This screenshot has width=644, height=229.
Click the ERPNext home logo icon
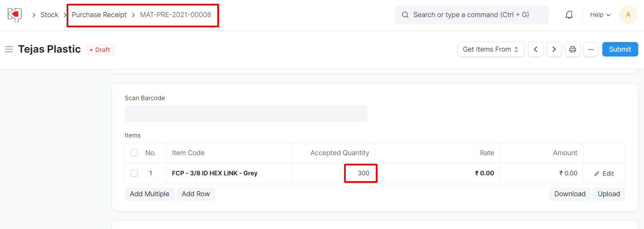click(14, 15)
